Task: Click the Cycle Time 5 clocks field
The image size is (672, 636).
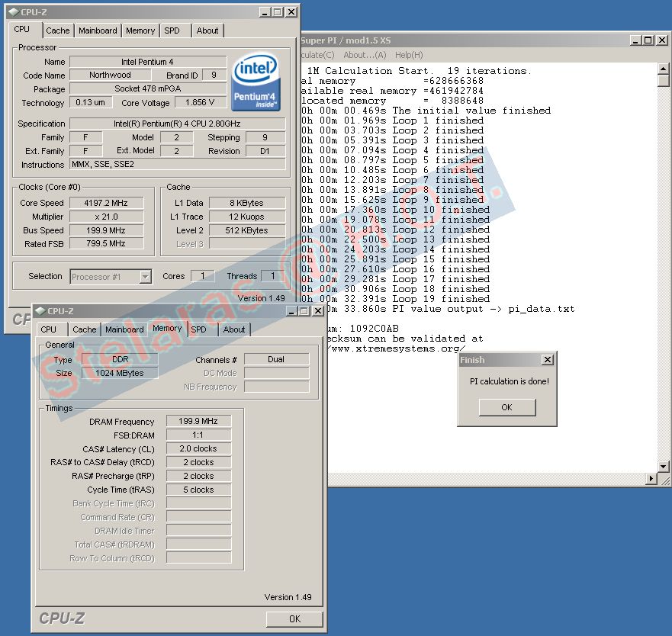Action: point(198,490)
